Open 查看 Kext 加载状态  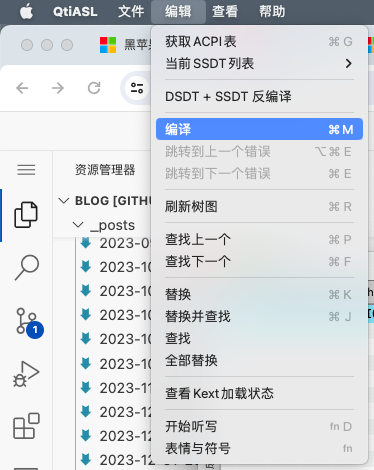coord(259,393)
